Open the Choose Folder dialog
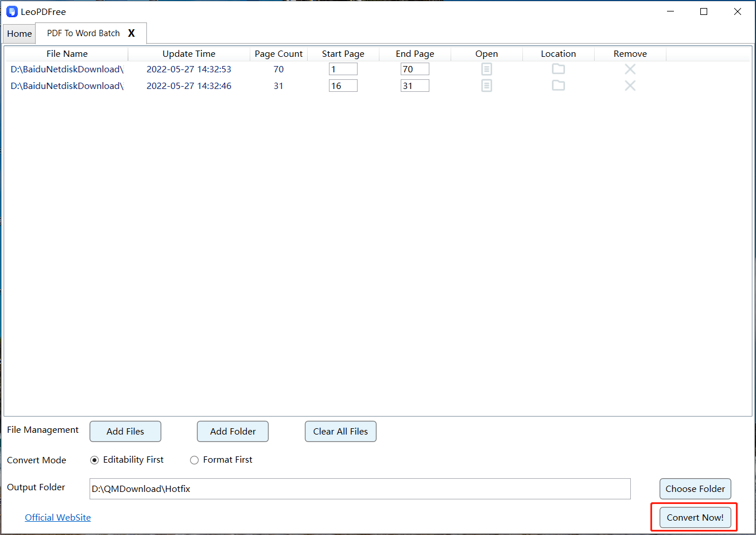Viewport: 756px width, 535px height. coord(695,489)
